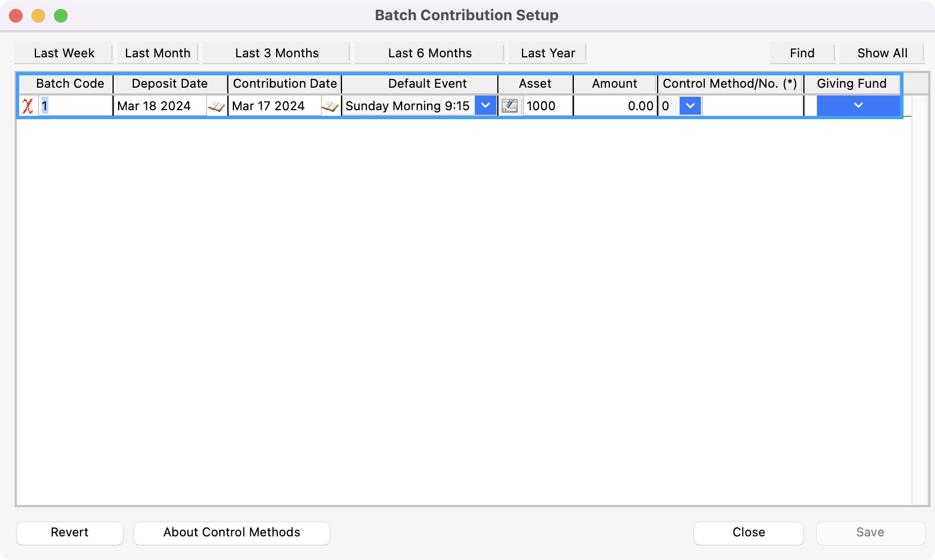This screenshot has width=935, height=560.
Task: Open the Deposit Date calendar picker
Action: (x=217, y=106)
